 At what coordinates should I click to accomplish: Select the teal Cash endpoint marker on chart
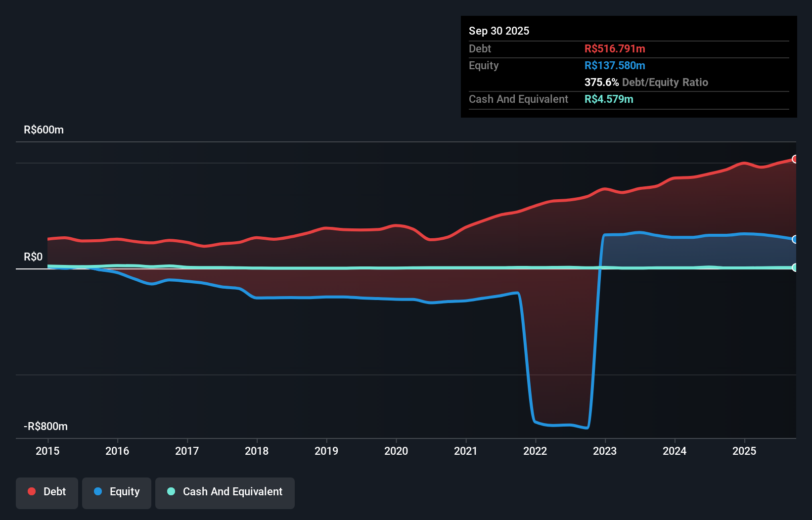point(795,268)
